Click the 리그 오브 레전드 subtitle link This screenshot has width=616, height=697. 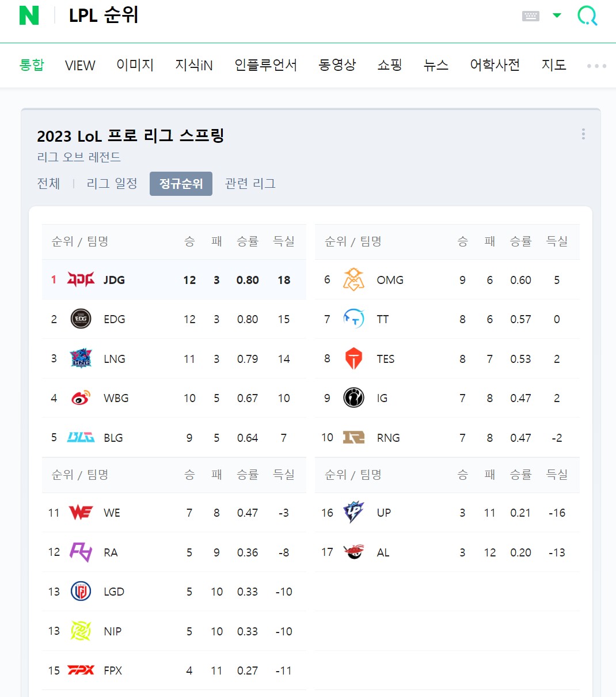[x=79, y=157]
